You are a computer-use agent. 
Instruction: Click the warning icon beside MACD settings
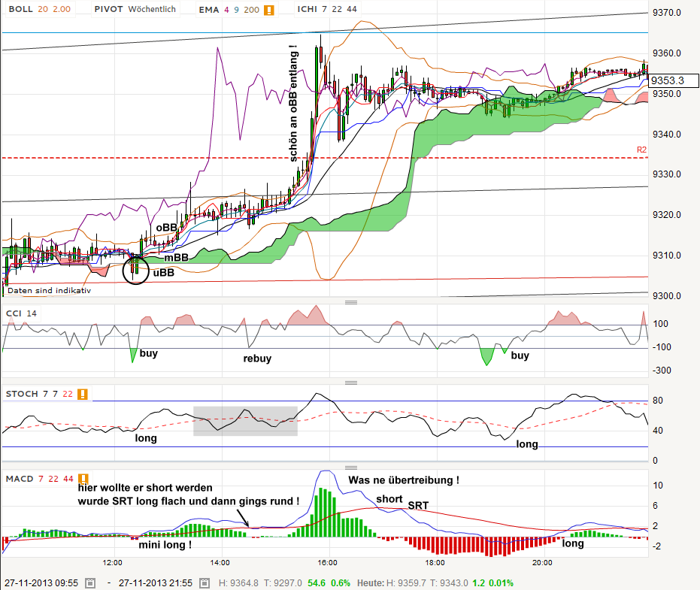[x=83, y=479]
